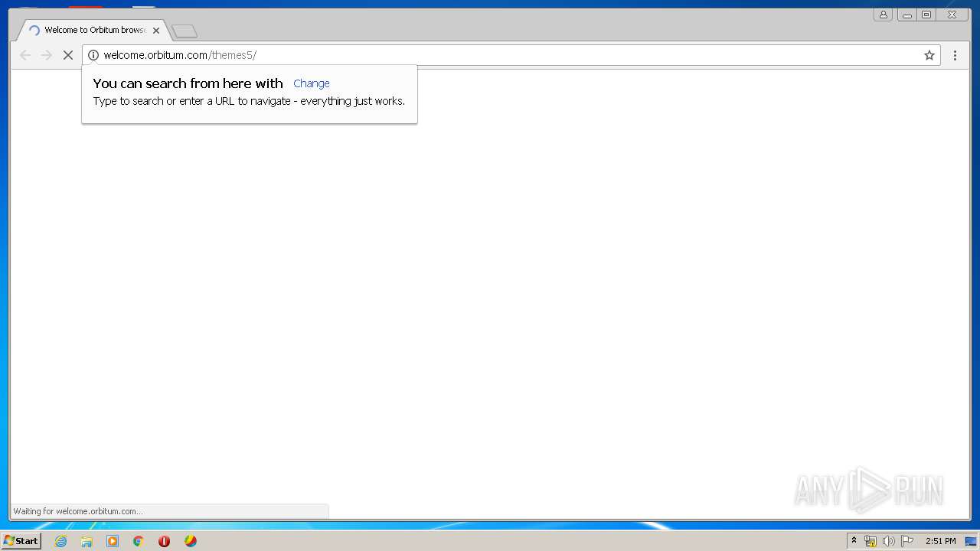Open the Windows Start menu
980x551 pixels.
[x=21, y=541]
